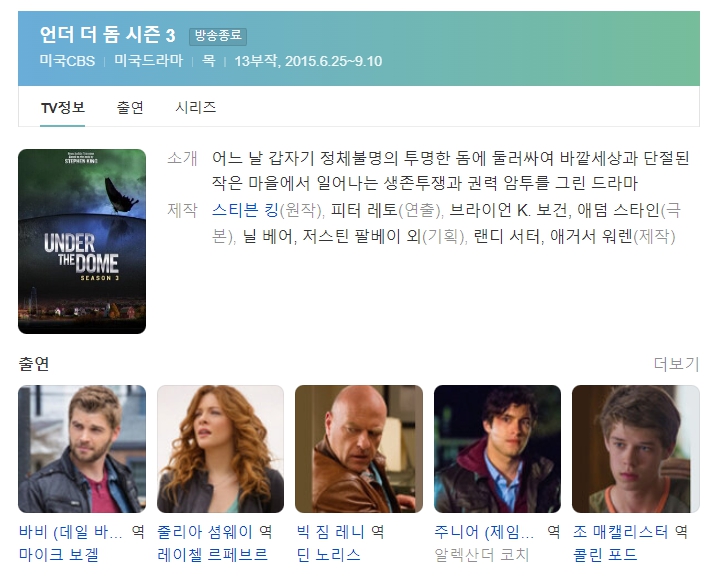
Task: Click the 레이첼 르페브르 photo thumbnail
Action: click(220, 449)
